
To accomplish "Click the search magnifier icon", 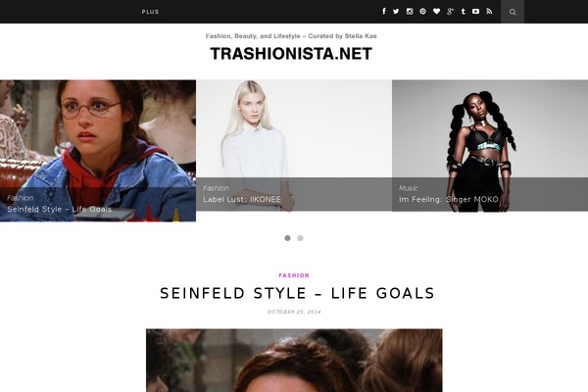I will tap(513, 12).
